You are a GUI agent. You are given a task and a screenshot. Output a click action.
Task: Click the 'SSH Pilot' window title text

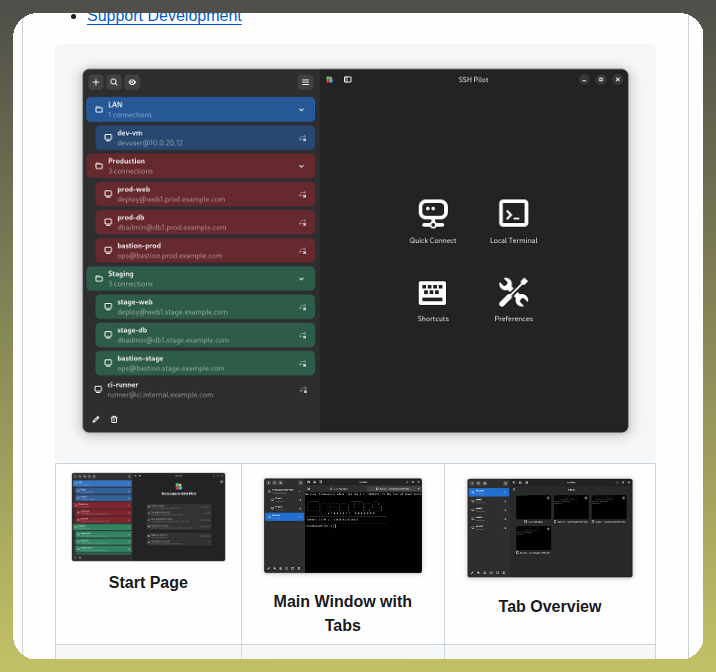tap(474, 79)
